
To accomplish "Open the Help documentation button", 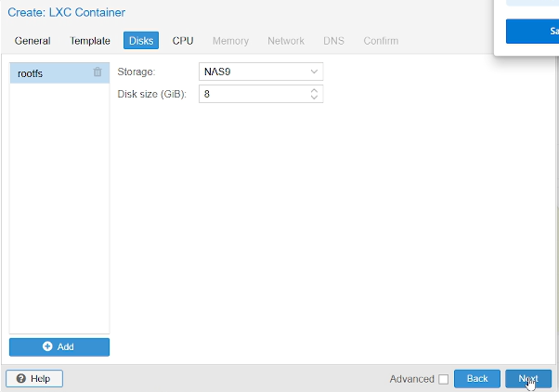I will tap(34, 378).
